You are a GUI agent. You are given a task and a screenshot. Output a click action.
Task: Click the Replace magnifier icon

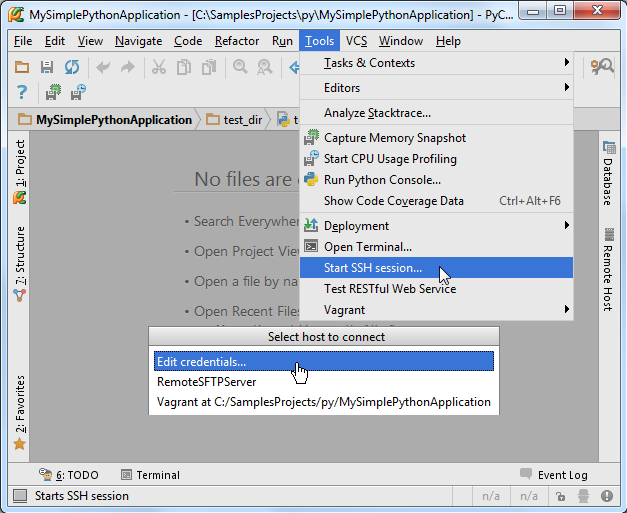click(265, 67)
